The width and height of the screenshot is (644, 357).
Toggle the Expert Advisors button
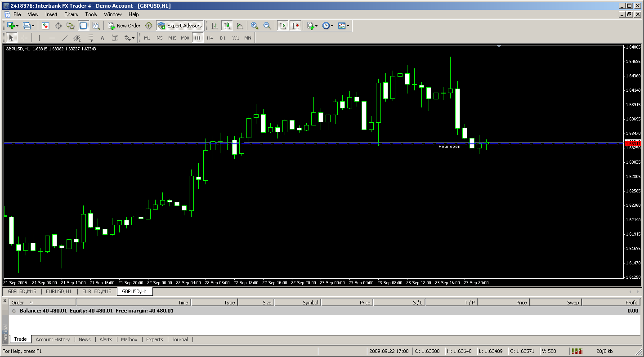pos(180,26)
